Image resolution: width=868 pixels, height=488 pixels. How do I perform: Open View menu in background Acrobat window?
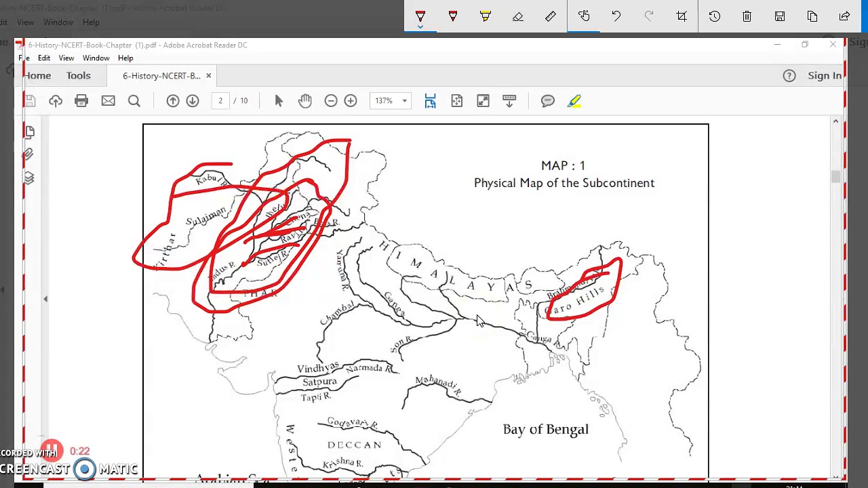coord(26,22)
